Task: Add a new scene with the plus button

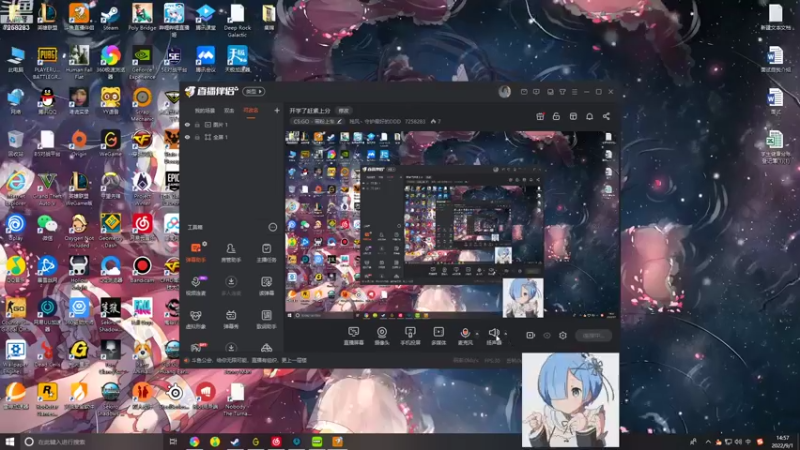Action: point(277,110)
